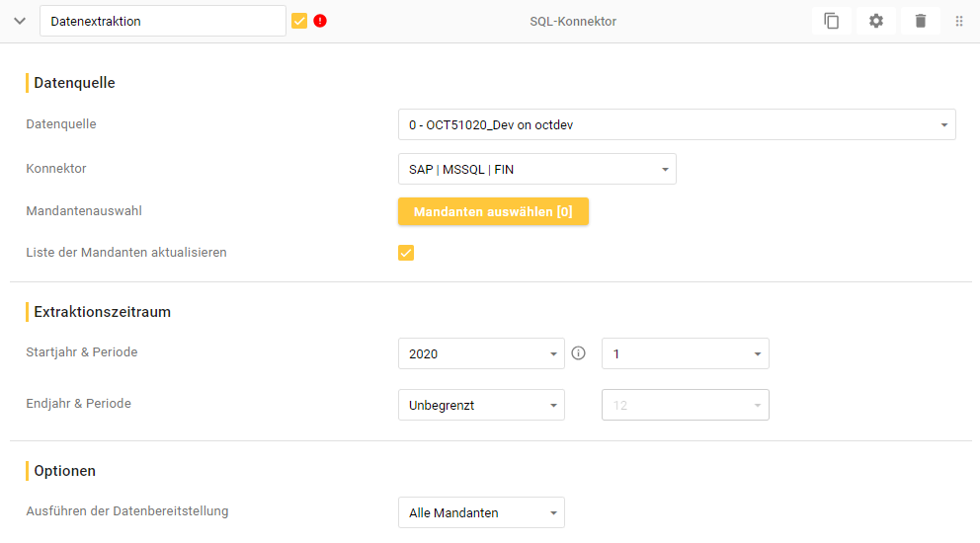Image resolution: width=980 pixels, height=543 pixels.
Task: Click the SQL-Konnektor header label
Action: point(573,21)
